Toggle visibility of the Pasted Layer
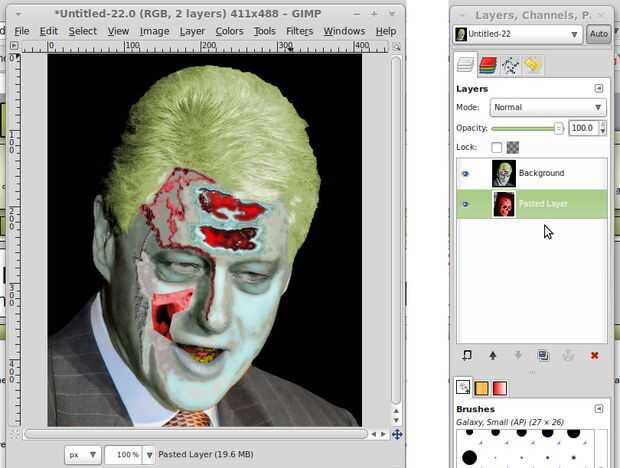This screenshot has width=620, height=468. click(x=465, y=204)
